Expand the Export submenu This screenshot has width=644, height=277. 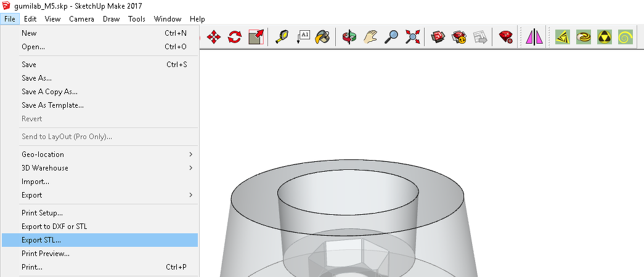(x=100, y=195)
